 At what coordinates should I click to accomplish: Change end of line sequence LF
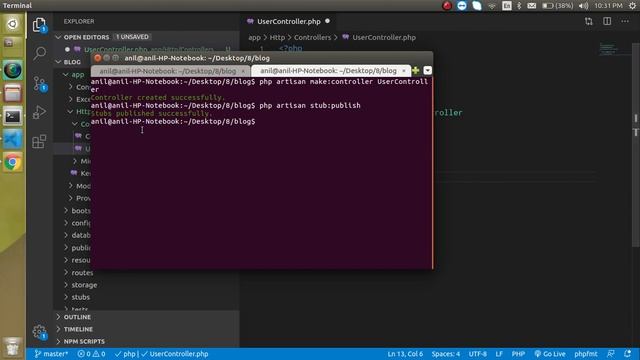499,354
